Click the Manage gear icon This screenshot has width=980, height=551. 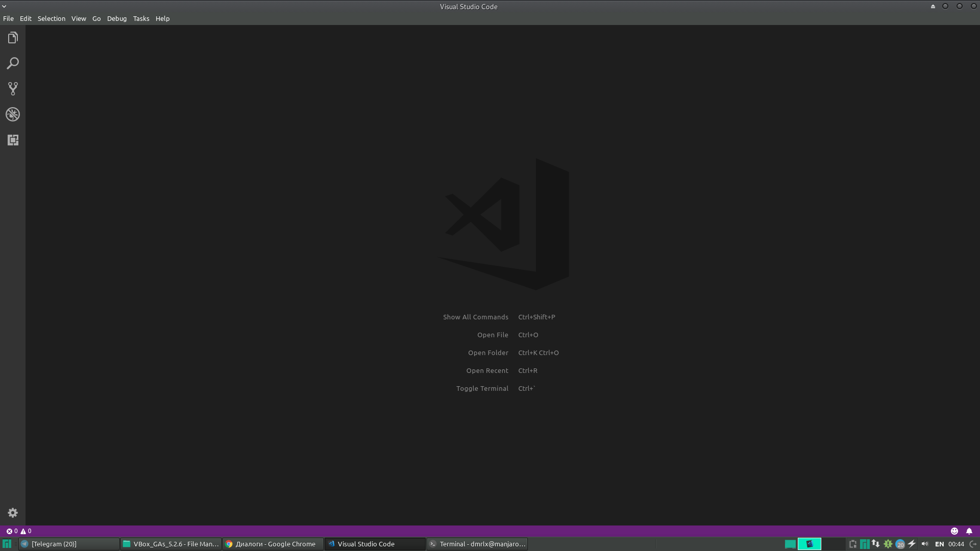tap(13, 513)
